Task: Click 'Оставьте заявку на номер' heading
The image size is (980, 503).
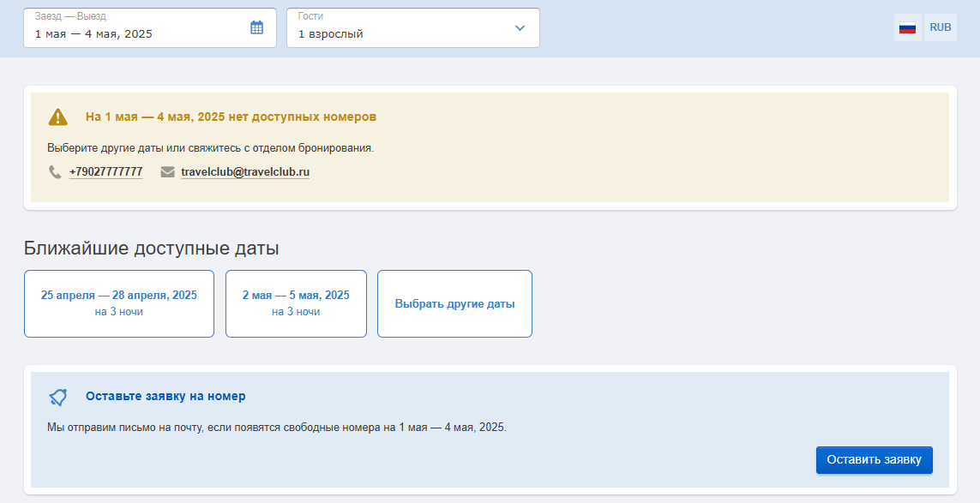Action: coord(165,396)
